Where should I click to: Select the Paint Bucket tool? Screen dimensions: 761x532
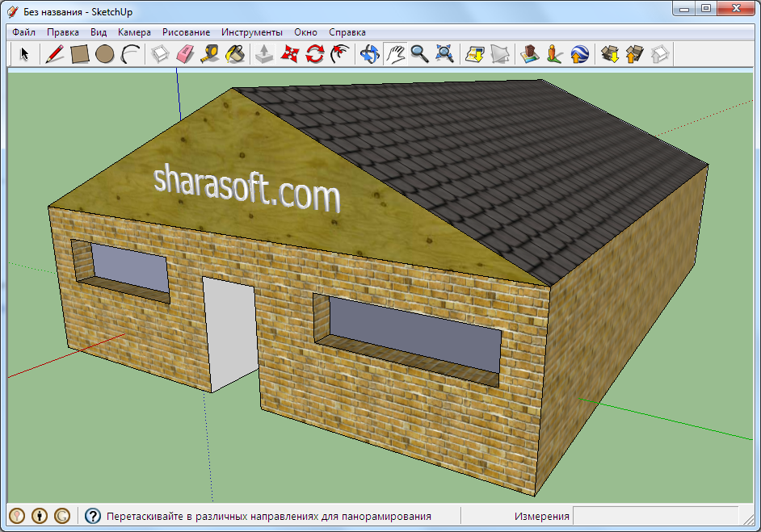(x=235, y=54)
